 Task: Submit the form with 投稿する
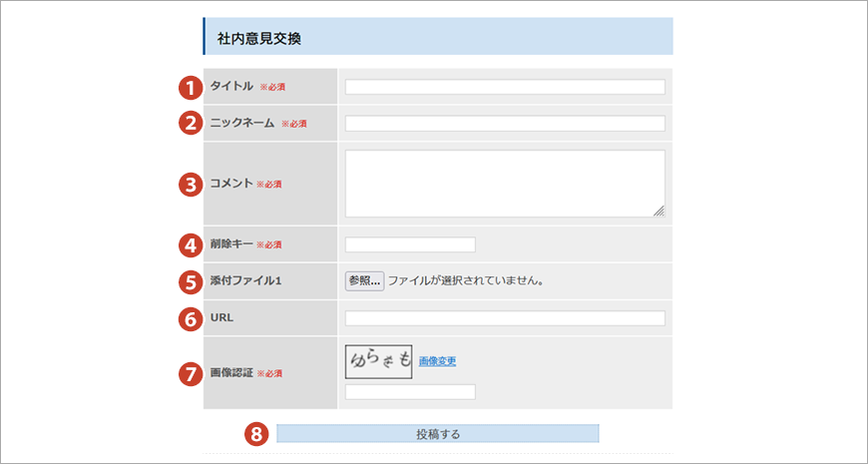coord(438,434)
